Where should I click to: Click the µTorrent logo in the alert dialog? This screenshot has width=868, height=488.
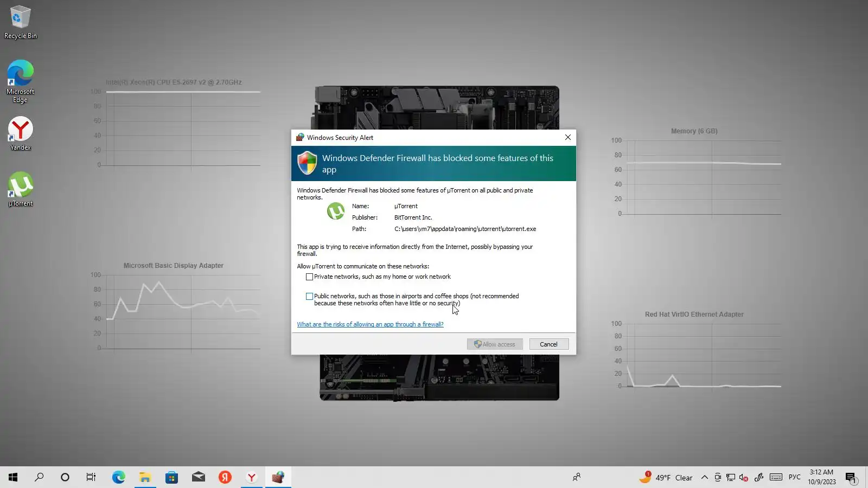tap(336, 211)
